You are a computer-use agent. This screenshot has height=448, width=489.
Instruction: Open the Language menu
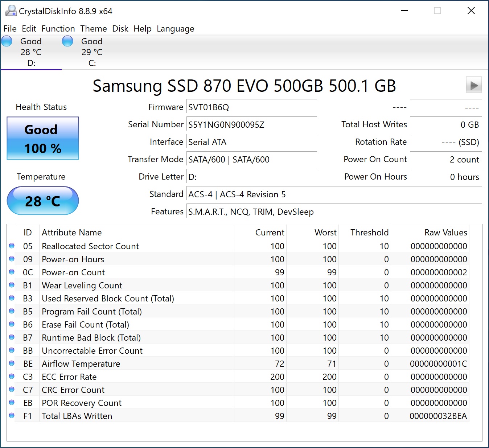176,29
